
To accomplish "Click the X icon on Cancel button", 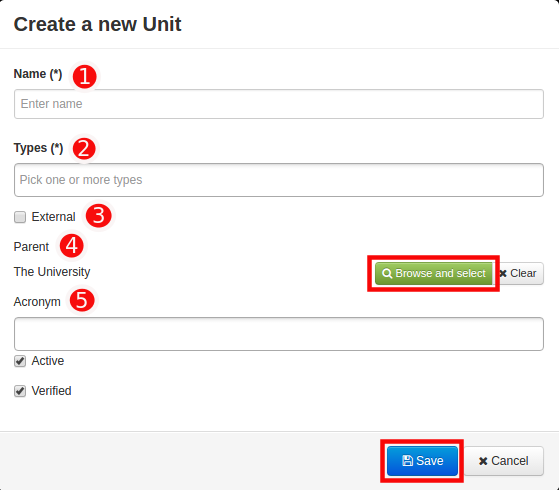I will click(x=483, y=461).
